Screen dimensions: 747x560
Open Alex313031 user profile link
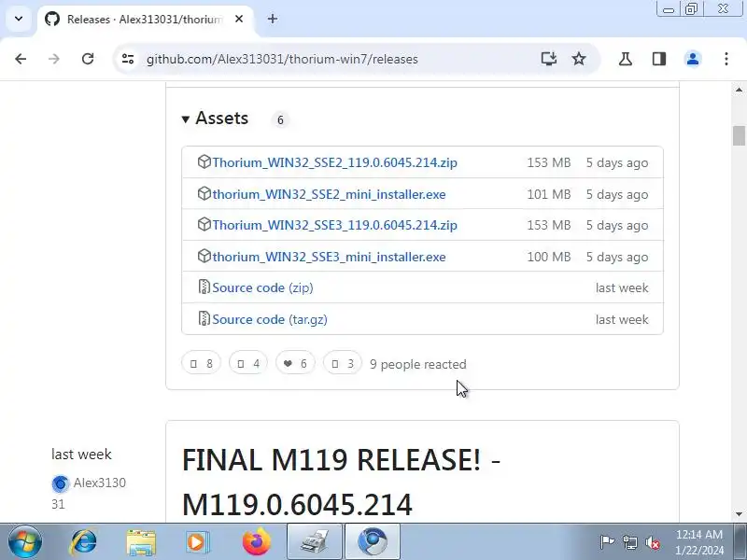coord(89,494)
